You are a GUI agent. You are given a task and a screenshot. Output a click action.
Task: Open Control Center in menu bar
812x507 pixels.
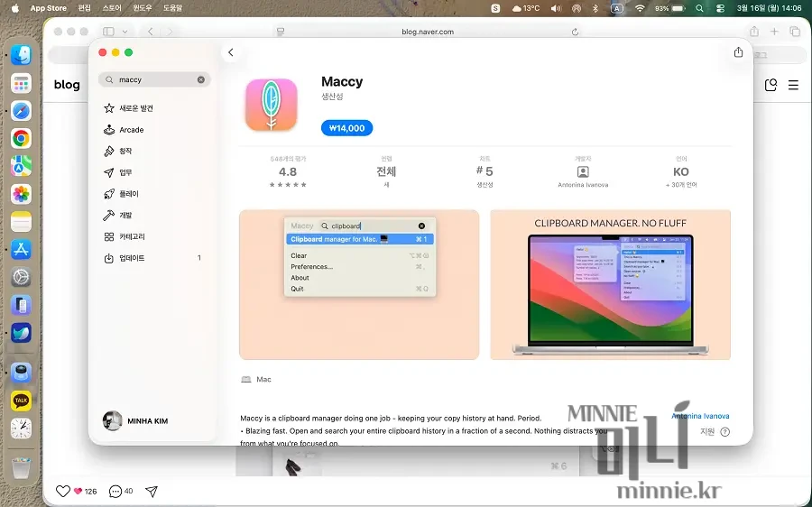coord(720,8)
